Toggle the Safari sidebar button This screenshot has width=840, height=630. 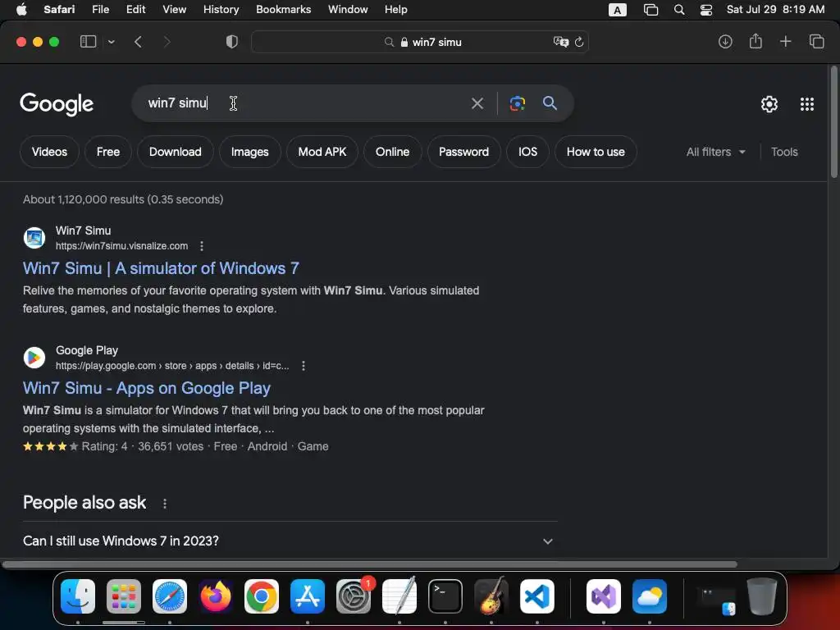88,42
